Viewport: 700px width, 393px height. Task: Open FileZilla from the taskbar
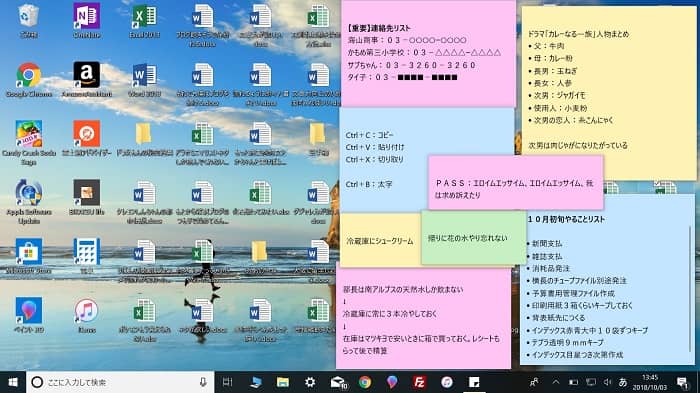(419, 382)
